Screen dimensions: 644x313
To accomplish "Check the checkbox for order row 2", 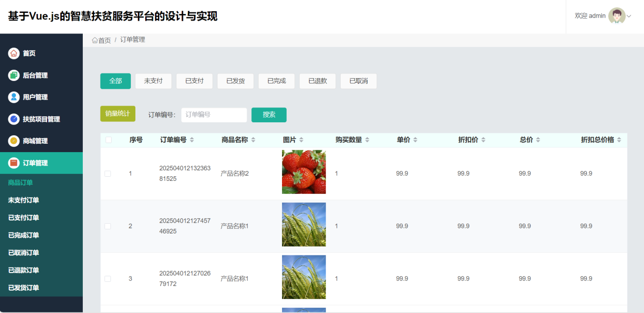I will 107,226.
